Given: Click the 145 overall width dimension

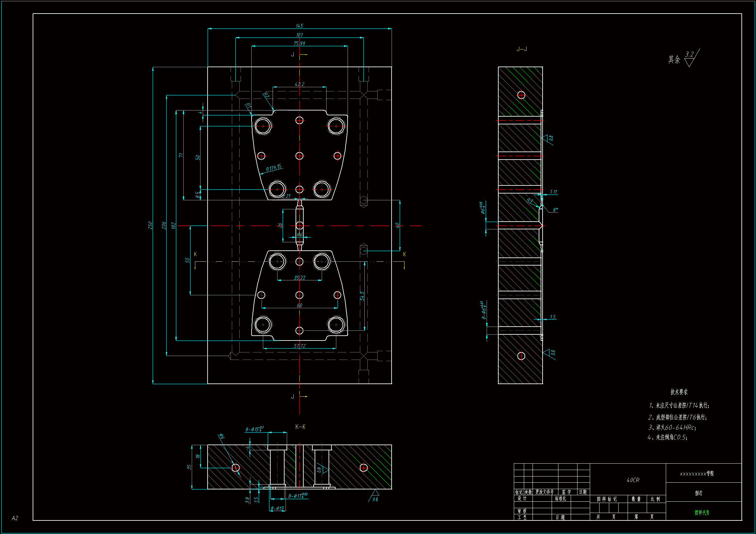Looking at the screenshot, I should (299, 26).
